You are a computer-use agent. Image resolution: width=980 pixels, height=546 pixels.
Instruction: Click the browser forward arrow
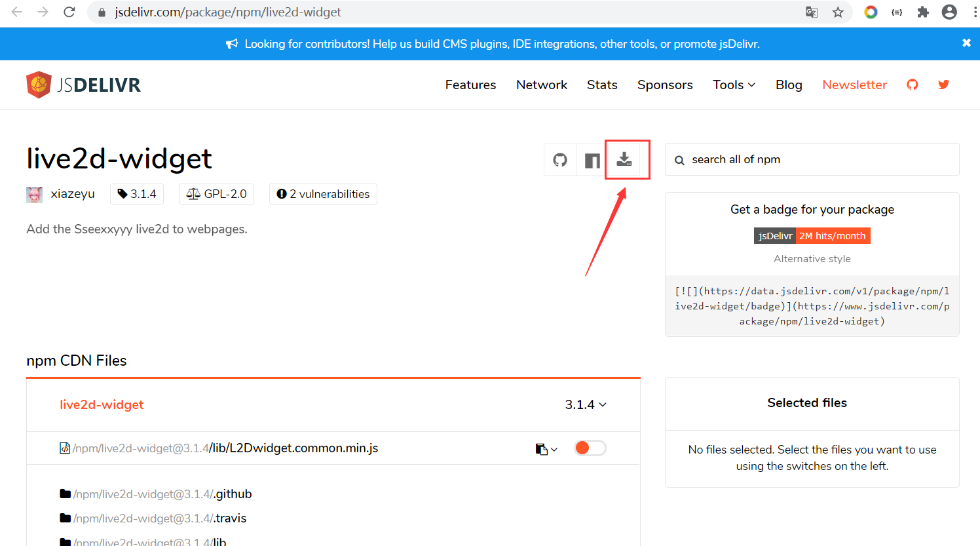pos(43,12)
